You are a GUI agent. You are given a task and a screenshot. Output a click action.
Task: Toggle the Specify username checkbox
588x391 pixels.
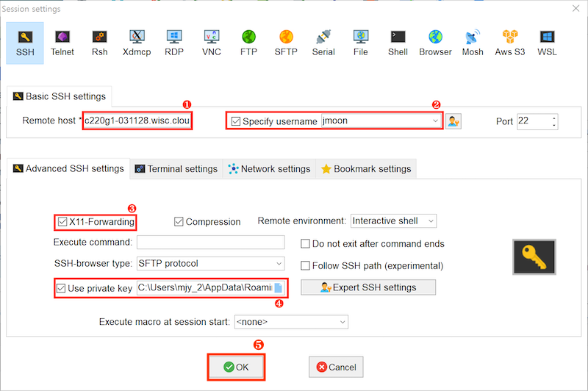pyautogui.click(x=236, y=121)
